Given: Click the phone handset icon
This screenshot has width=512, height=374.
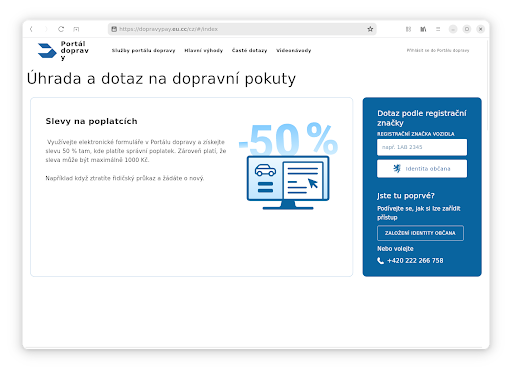Looking at the screenshot, I should (380, 261).
